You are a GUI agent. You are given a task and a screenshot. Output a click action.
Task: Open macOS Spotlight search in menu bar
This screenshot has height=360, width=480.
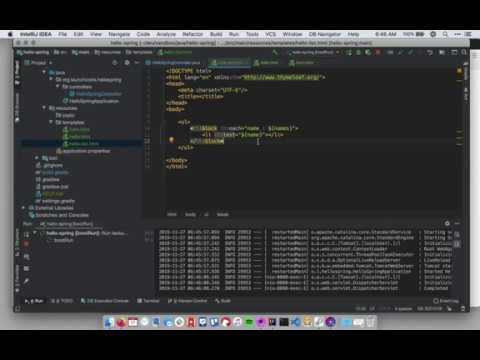[x=445, y=34]
